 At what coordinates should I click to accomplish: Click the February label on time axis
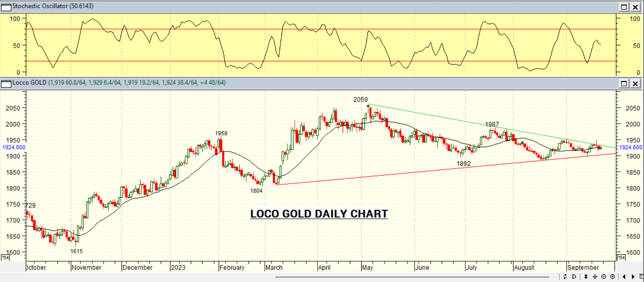(x=232, y=268)
